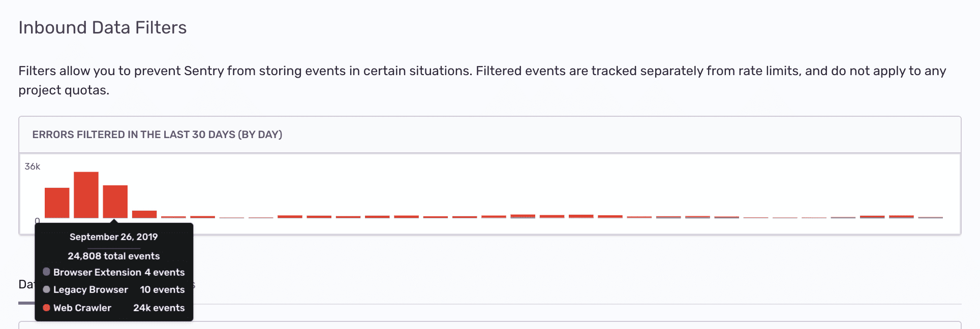Click the tooltip's upward arrow pointer

click(x=114, y=221)
